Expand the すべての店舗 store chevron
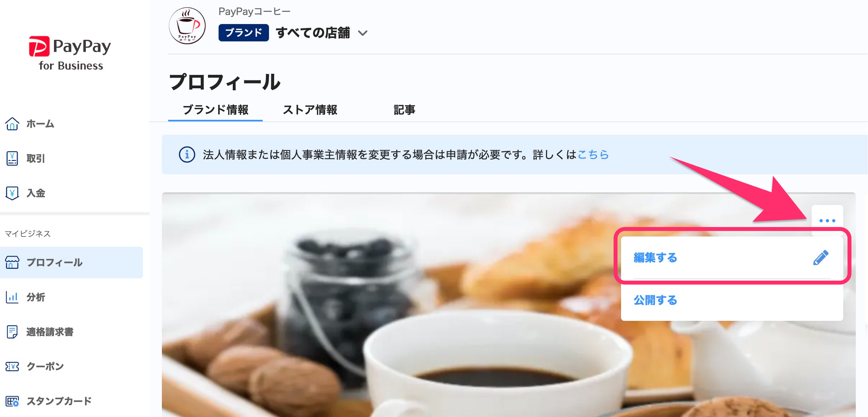The width and height of the screenshot is (868, 417). pos(363,33)
